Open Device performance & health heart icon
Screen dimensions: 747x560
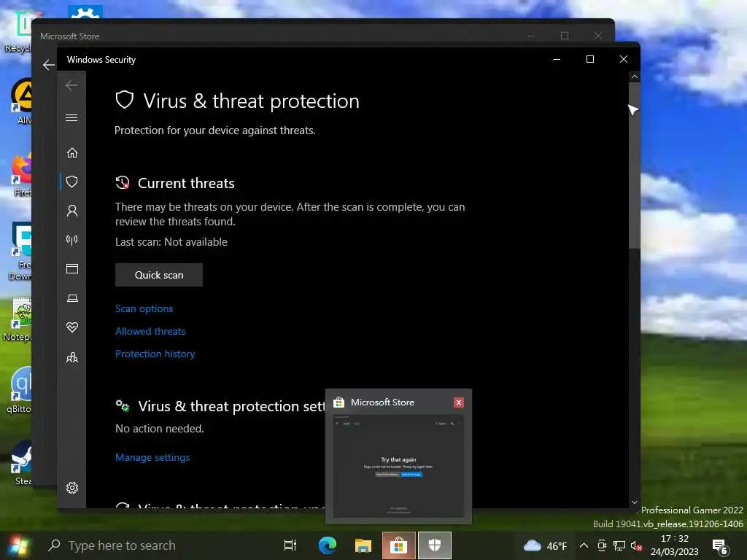click(72, 327)
